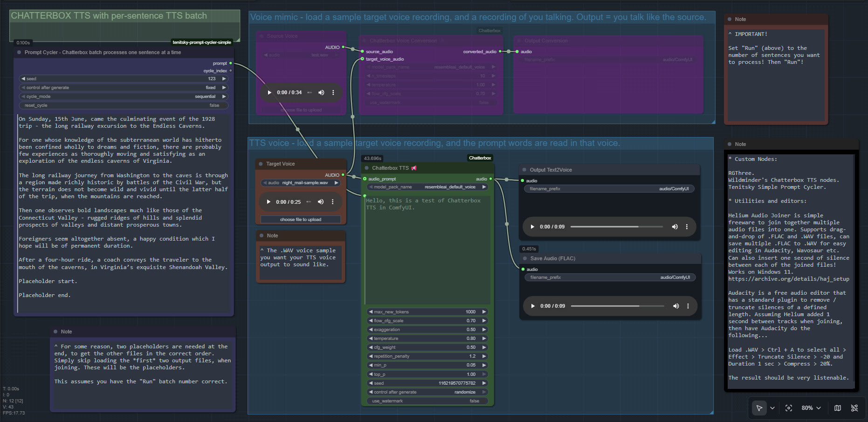This screenshot has height=422, width=868.
Task: Play audio in Source Voice node
Action: pos(269,92)
